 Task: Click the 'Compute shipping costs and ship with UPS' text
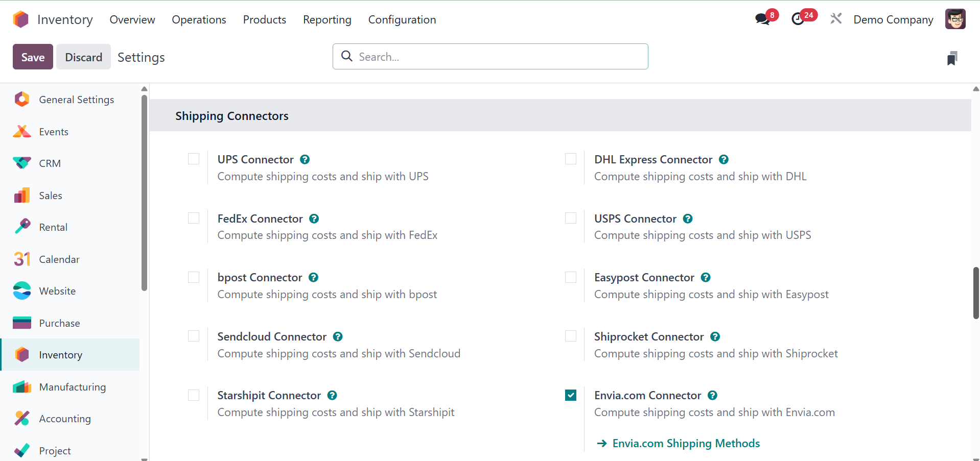(323, 176)
